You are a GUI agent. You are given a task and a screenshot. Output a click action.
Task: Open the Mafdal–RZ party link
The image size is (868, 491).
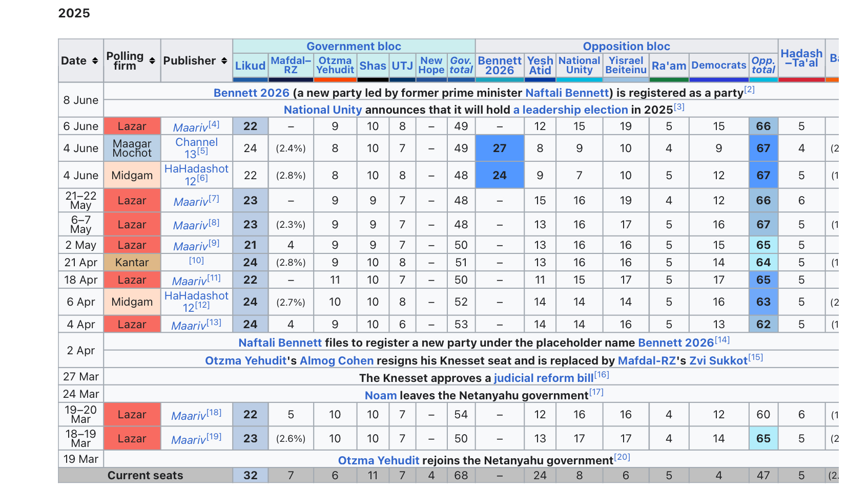coord(291,65)
